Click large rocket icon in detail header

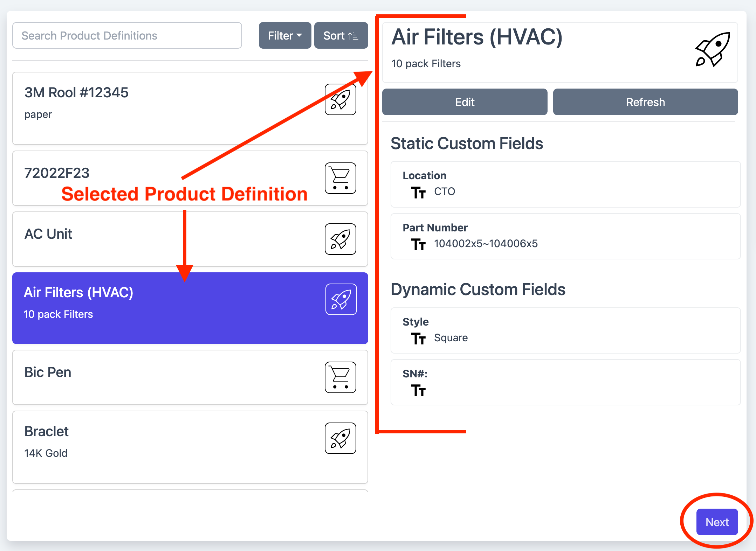tap(713, 49)
